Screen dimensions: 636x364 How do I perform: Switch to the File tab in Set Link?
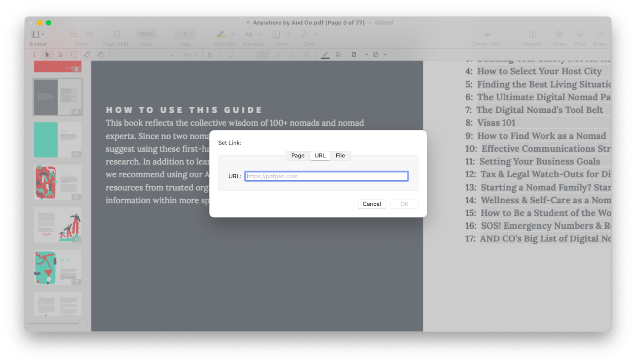(x=340, y=156)
